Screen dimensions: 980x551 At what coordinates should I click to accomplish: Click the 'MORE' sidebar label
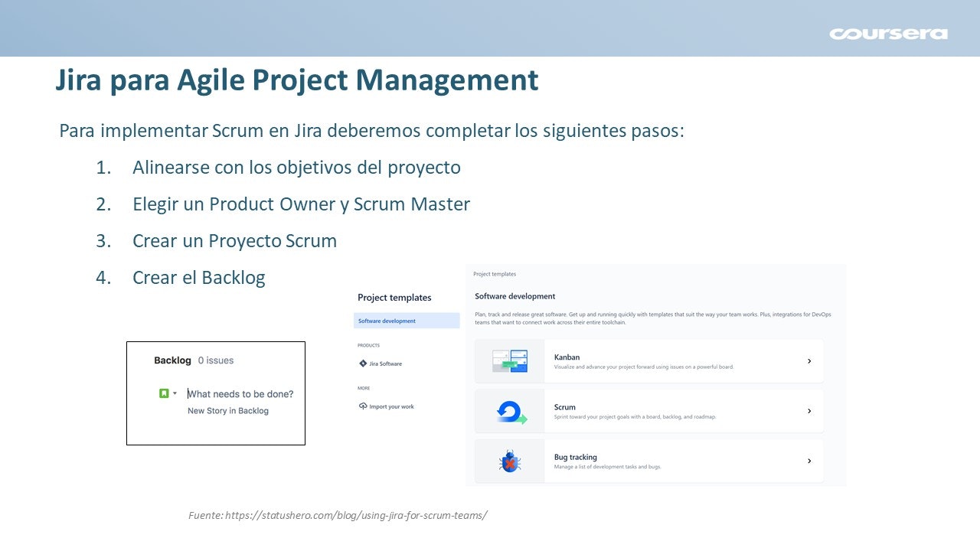[364, 388]
